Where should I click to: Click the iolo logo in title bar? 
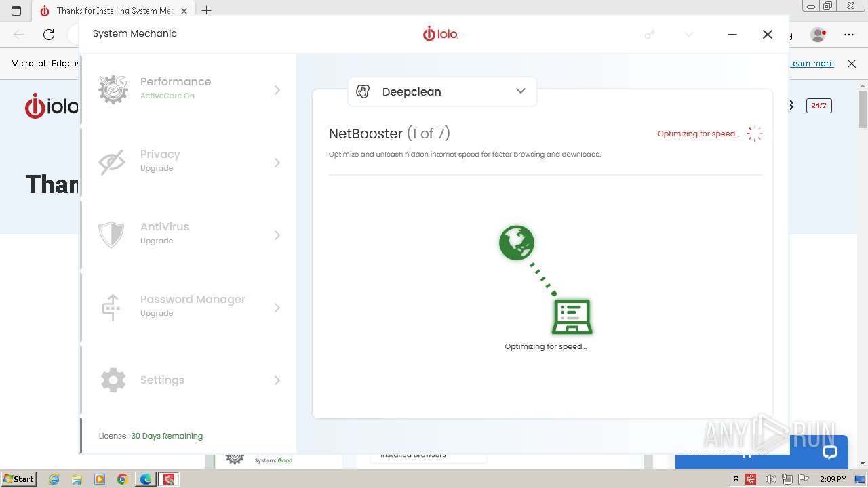point(441,33)
